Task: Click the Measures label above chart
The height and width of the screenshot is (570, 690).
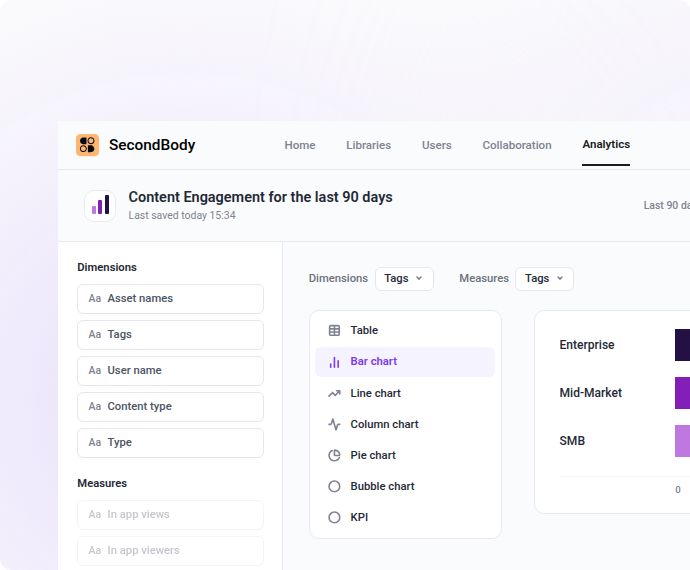Action: (x=484, y=279)
